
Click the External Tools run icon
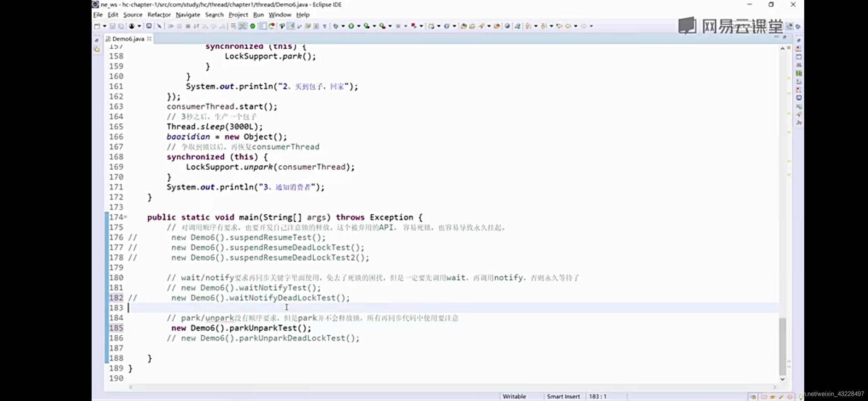(x=382, y=26)
